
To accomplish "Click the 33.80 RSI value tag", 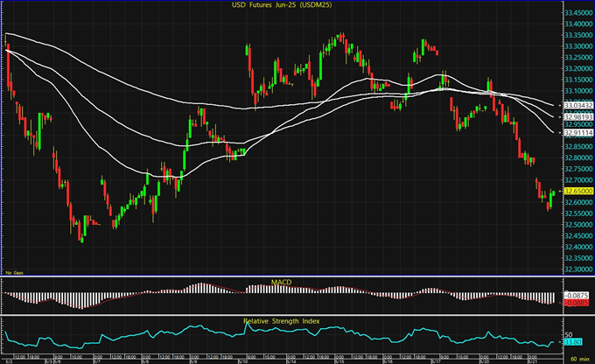I will click(570, 342).
